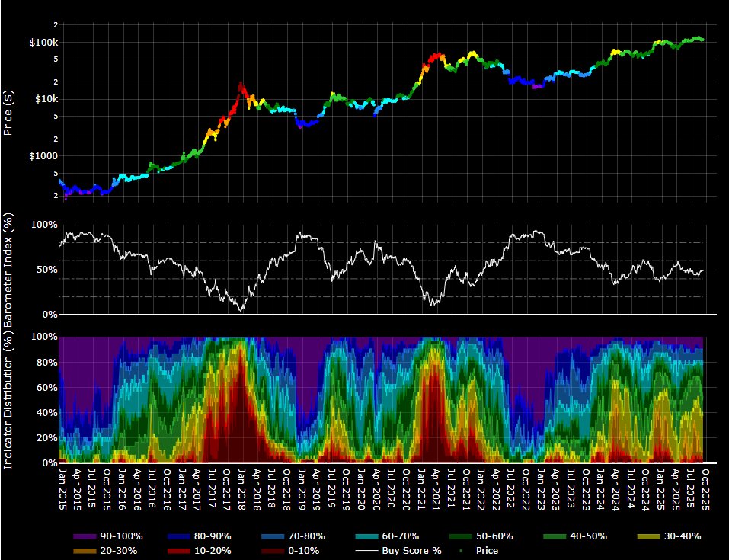Select the 90-100% purple legend swatch
Image resolution: width=729 pixels, height=560 pixels.
pyautogui.click(x=86, y=536)
